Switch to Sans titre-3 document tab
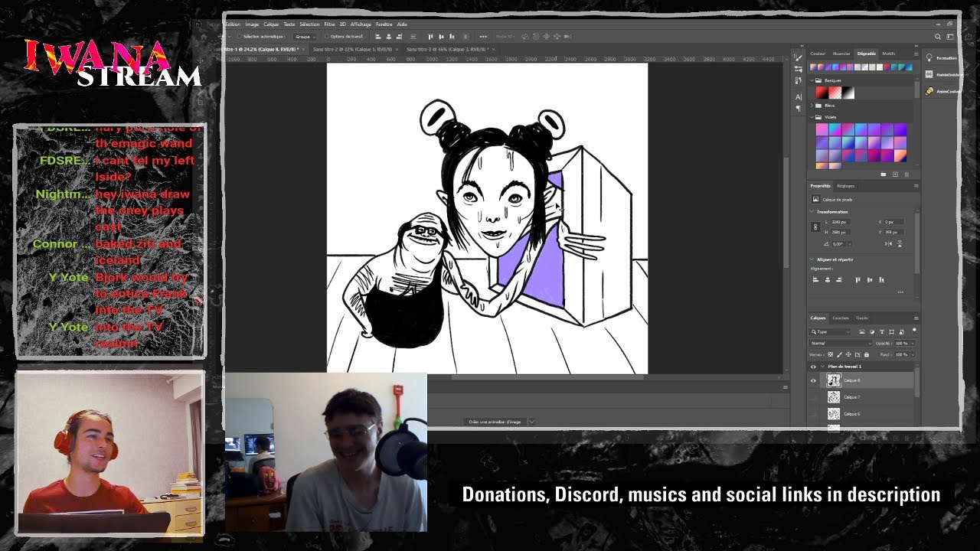The height and width of the screenshot is (551, 980). 449,49
